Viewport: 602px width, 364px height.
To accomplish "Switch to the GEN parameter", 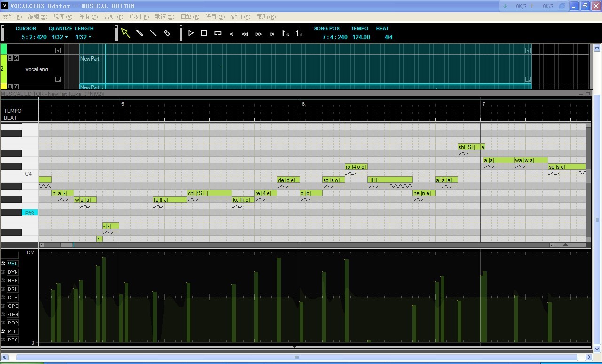I will pos(13,314).
